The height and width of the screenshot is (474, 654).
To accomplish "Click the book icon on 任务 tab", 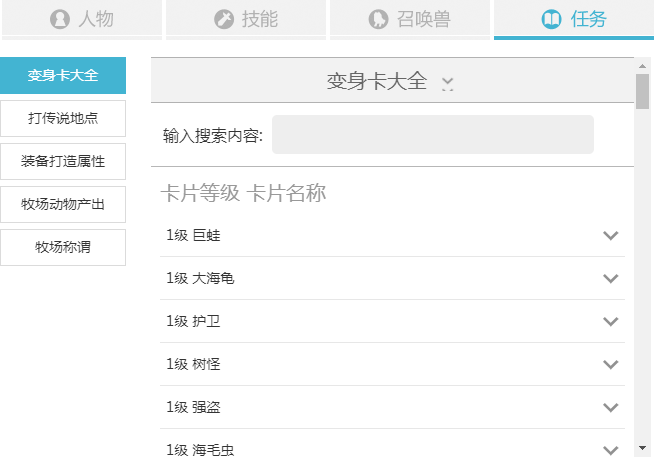I will [x=551, y=19].
